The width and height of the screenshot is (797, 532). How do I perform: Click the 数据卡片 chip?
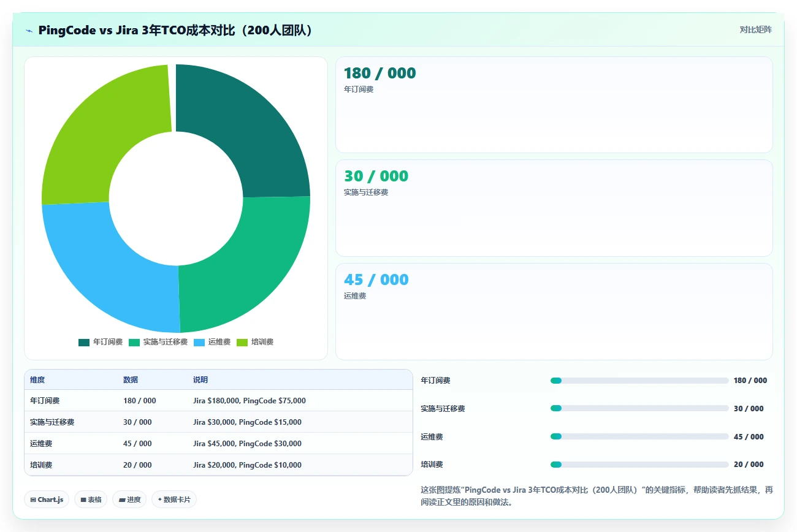(174, 500)
